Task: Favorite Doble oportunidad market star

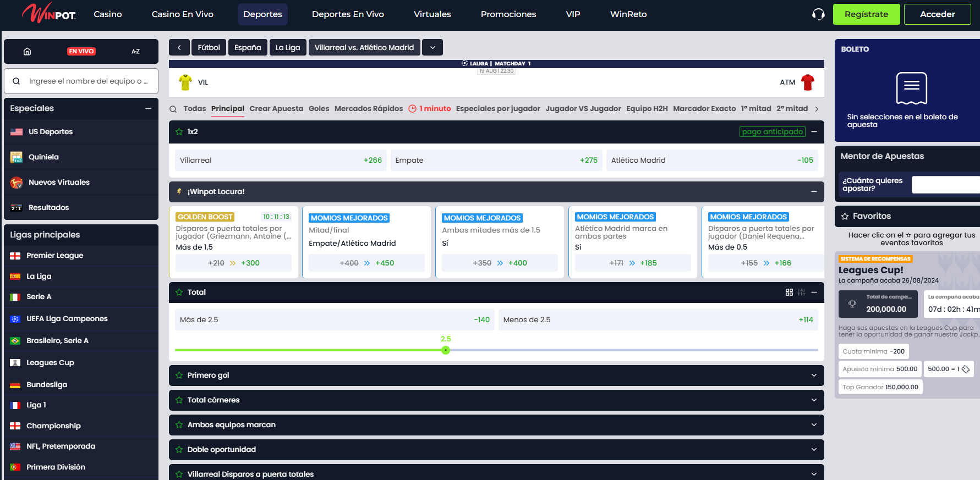Action: tap(179, 450)
